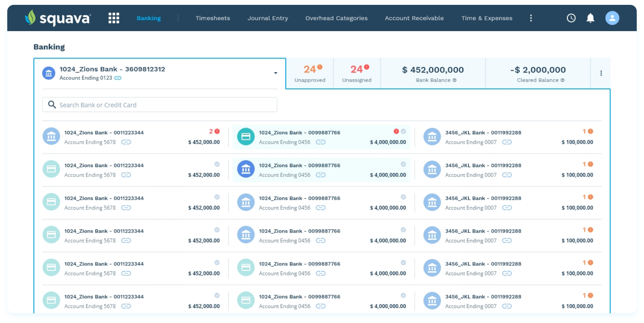The image size is (644, 323).
Task: Click the red alert dot on 0099887766 account
Action: click(x=396, y=131)
